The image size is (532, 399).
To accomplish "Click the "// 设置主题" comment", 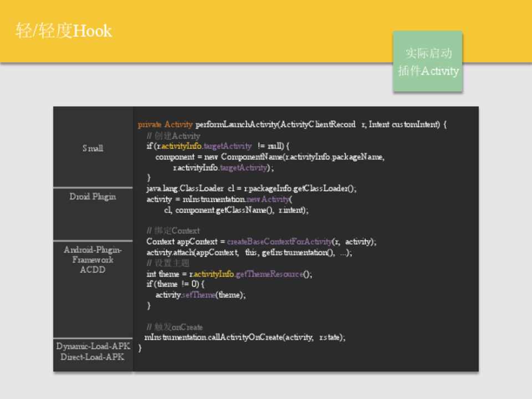I will pyautogui.click(x=168, y=263).
